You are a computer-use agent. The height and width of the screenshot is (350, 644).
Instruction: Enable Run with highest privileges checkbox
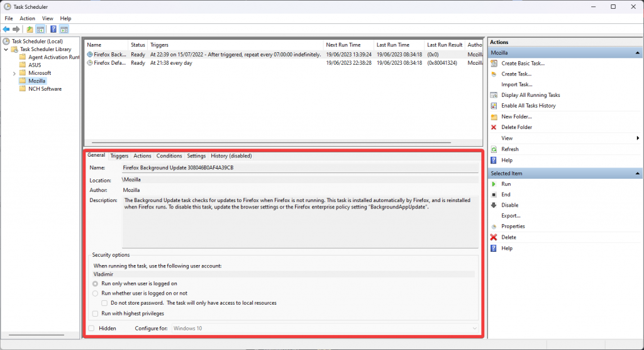tap(95, 313)
